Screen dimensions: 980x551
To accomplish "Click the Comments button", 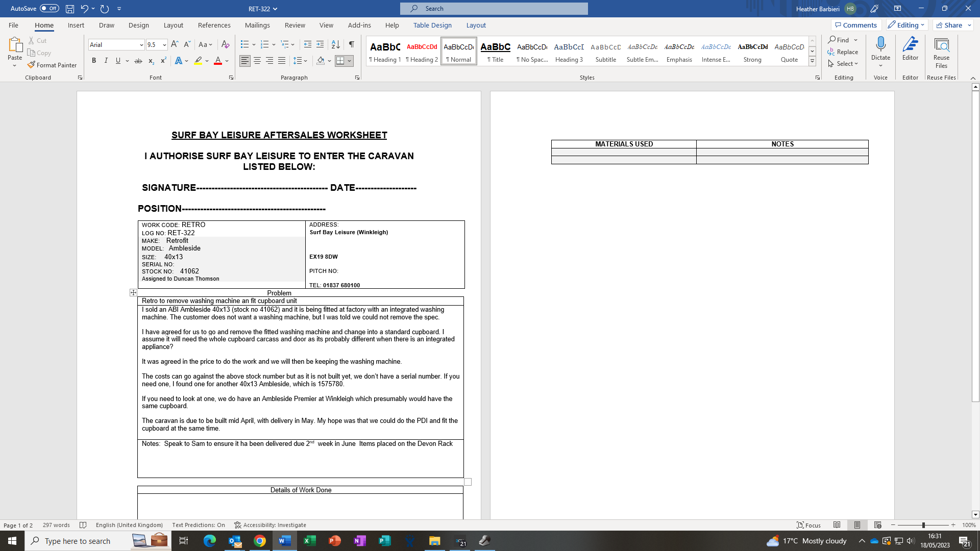I will point(856,25).
